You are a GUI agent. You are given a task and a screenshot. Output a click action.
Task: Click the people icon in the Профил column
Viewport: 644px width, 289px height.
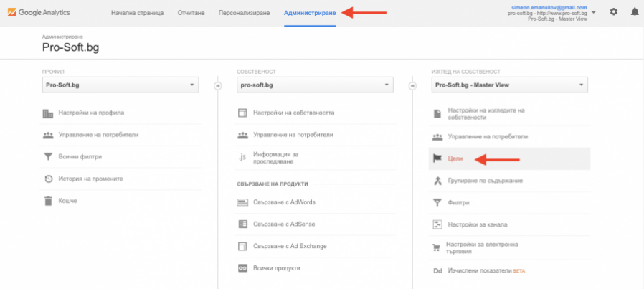(x=48, y=135)
